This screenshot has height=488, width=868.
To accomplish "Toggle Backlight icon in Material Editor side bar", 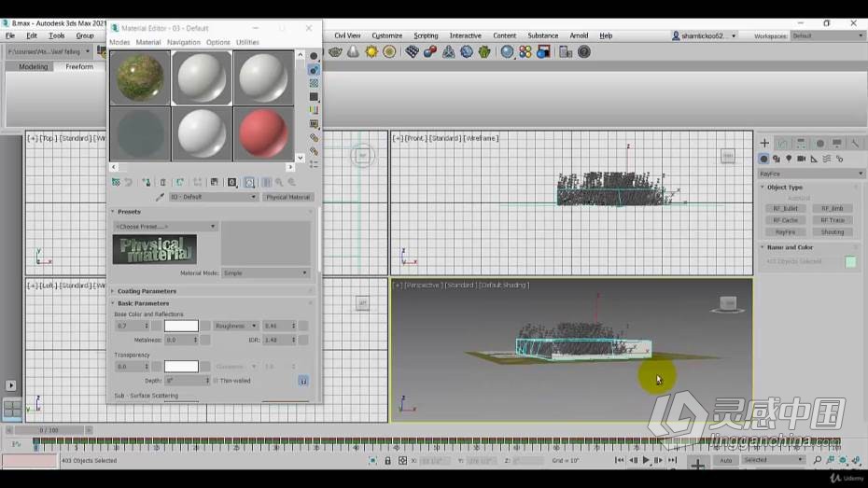I will point(314,70).
